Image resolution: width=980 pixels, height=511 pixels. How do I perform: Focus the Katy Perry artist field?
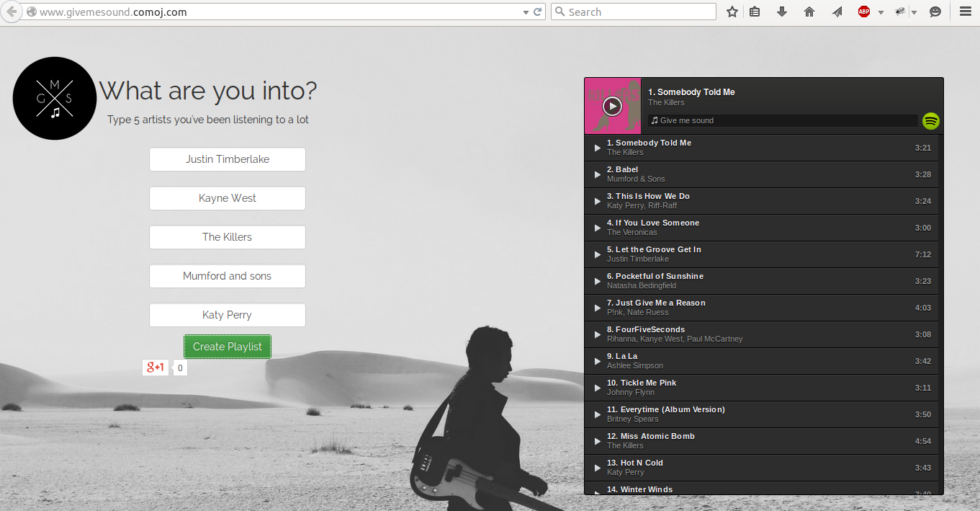point(228,315)
